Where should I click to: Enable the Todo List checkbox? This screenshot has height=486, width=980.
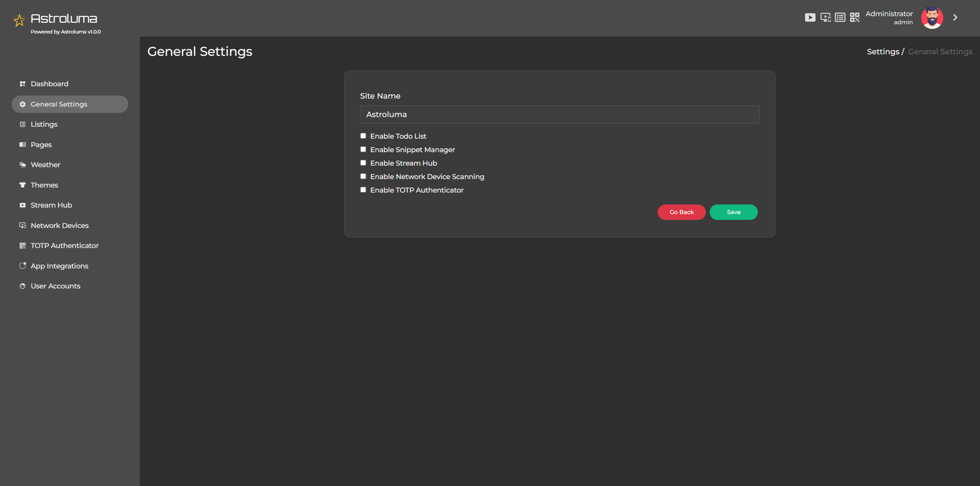coord(363,136)
